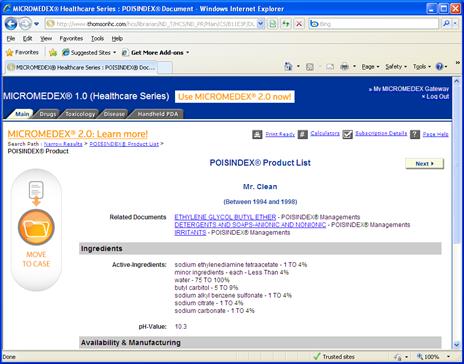Click the Move to Case folder icon
Viewport: 464px width, 364px height.
[36, 227]
